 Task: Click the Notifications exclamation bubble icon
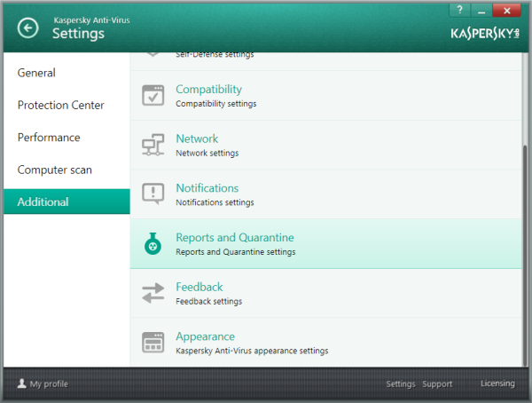(153, 194)
